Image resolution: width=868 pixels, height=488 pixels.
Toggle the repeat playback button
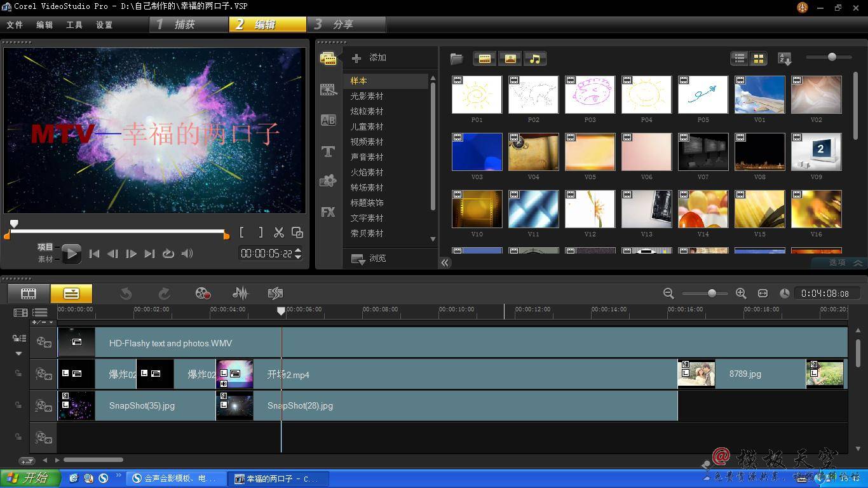tap(168, 254)
